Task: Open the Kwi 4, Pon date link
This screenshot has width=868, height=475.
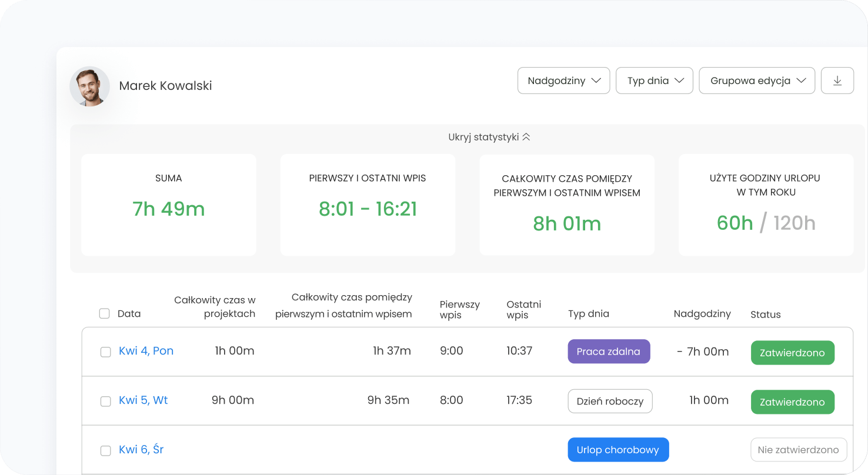Action: click(x=146, y=351)
